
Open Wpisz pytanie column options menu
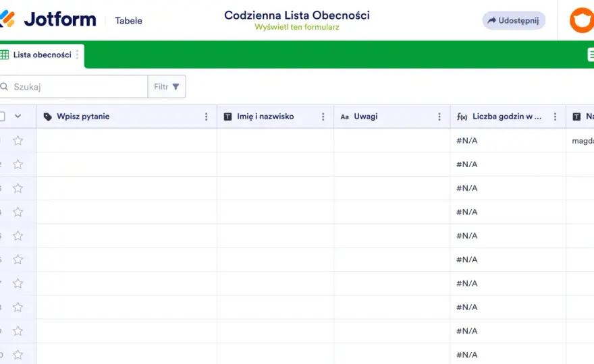[x=206, y=117]
